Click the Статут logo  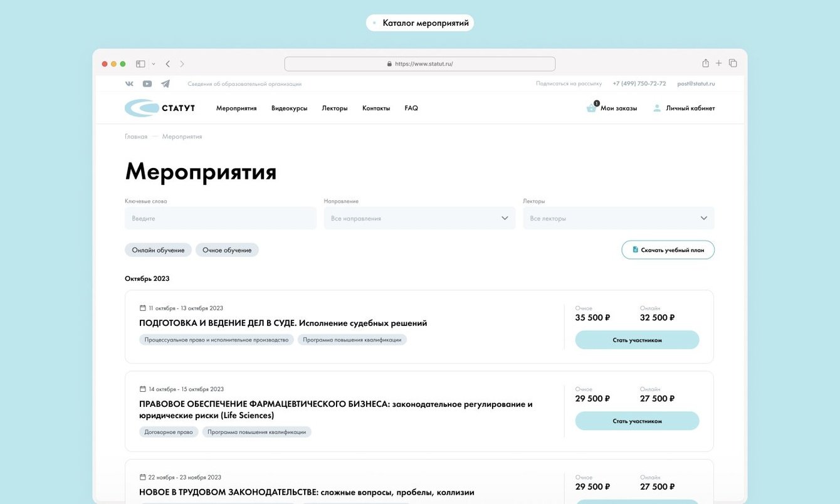tap(160, 108)
